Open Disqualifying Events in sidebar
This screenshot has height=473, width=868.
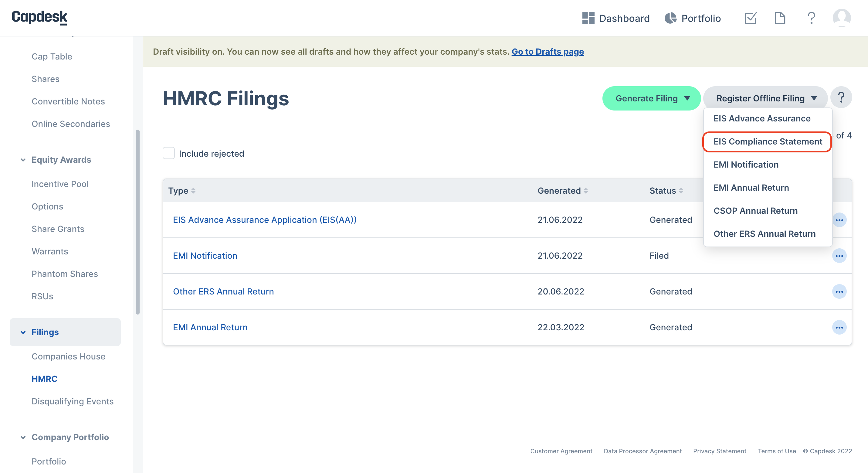(x=72, y=401)
